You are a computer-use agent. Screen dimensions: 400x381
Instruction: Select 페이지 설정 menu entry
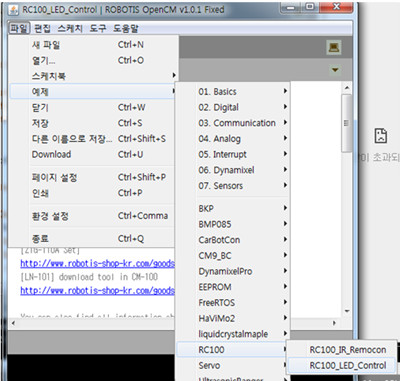tap(92, 177)
